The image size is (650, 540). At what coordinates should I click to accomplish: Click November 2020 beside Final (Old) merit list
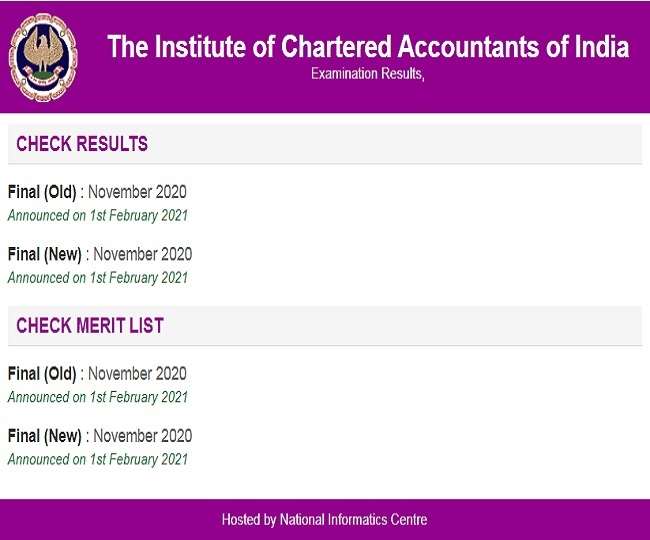coord(137,374)
